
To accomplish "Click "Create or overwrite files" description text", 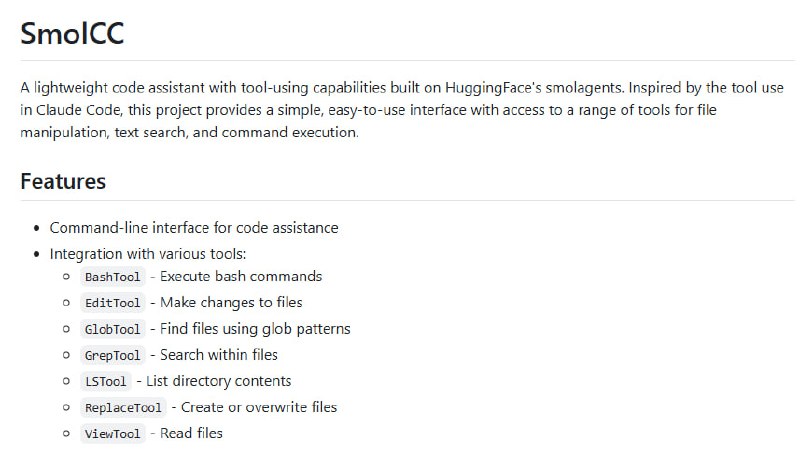I will (260, 407).
